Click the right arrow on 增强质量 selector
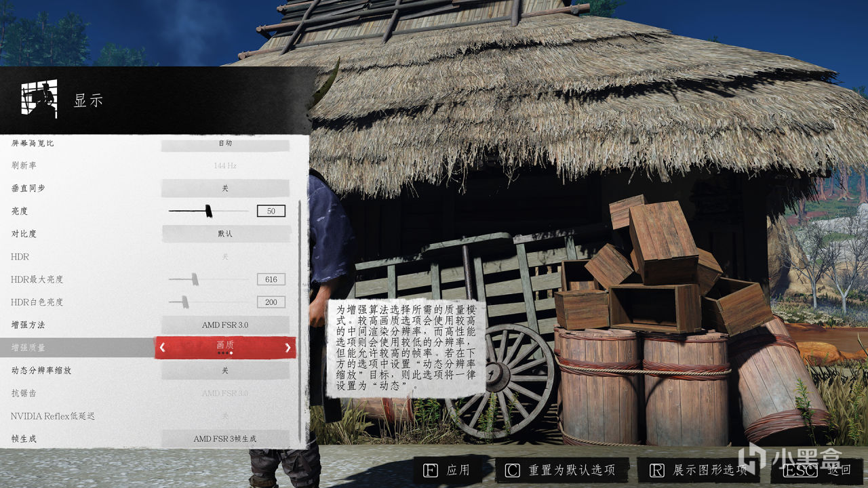 [288, 347]
